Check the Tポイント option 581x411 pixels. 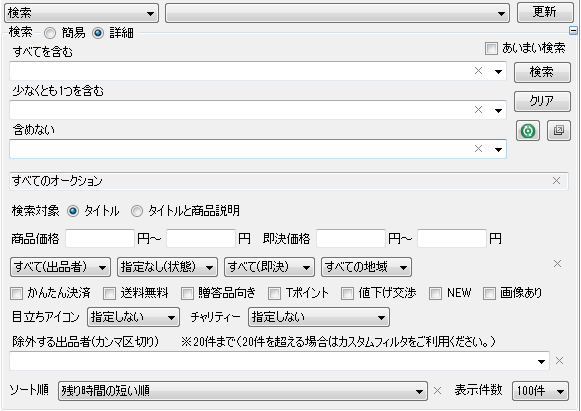coord(274,294)
